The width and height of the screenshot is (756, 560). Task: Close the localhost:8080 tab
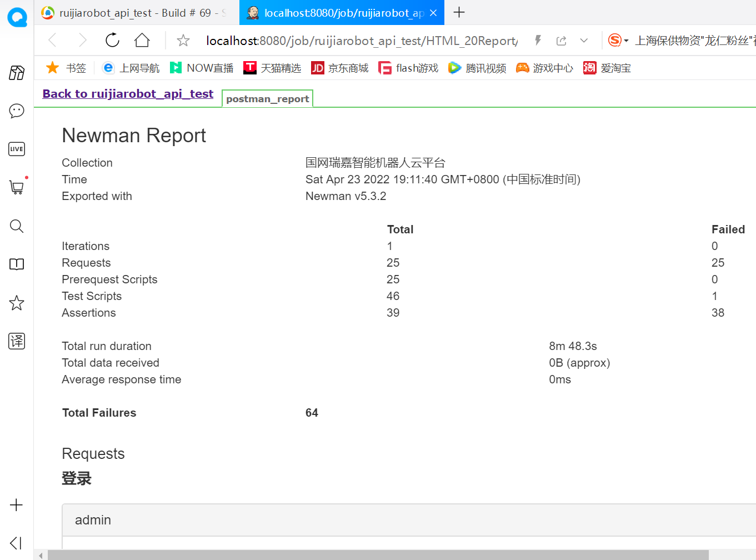tap(433, 13)
